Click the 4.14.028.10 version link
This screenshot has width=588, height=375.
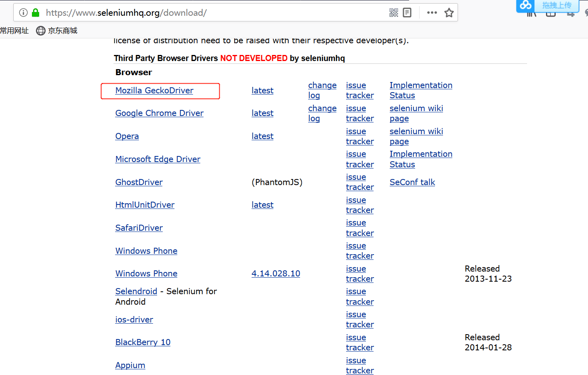(x=275, y=274)
